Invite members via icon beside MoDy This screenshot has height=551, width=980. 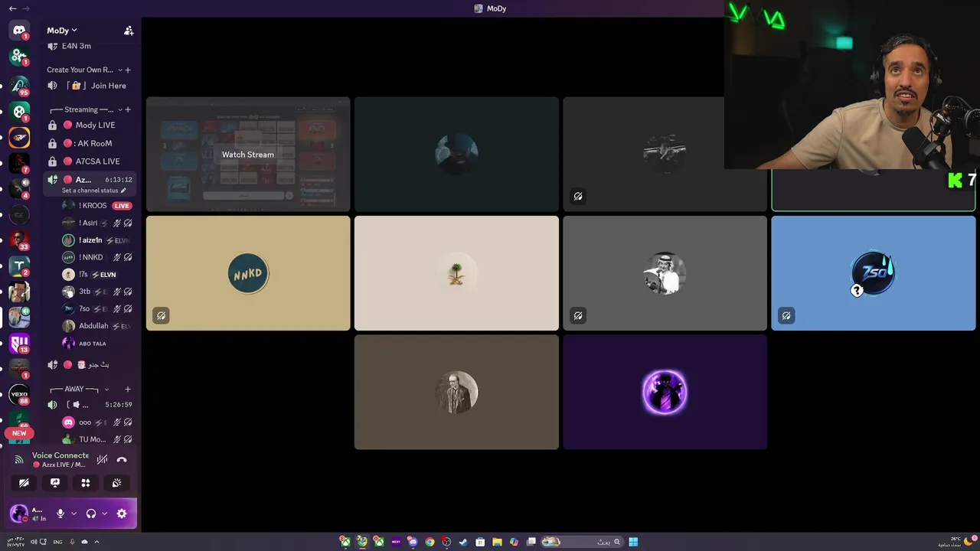(x=129, y=31)
